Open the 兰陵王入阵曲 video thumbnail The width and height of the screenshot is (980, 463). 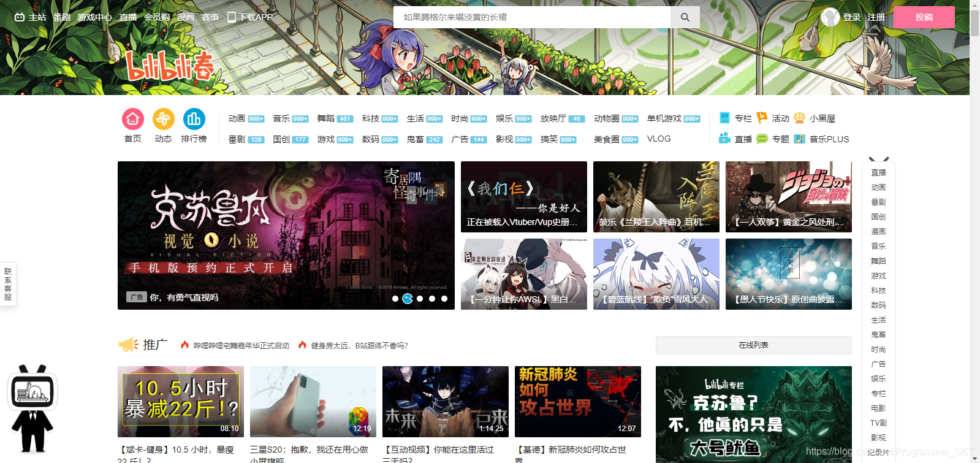[656, 197]
